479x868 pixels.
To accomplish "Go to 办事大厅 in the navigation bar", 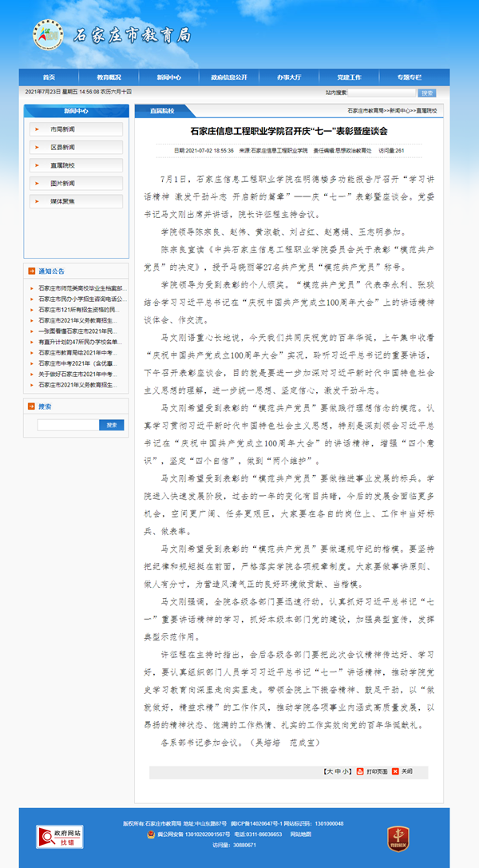I will click(x=289, y=77).
